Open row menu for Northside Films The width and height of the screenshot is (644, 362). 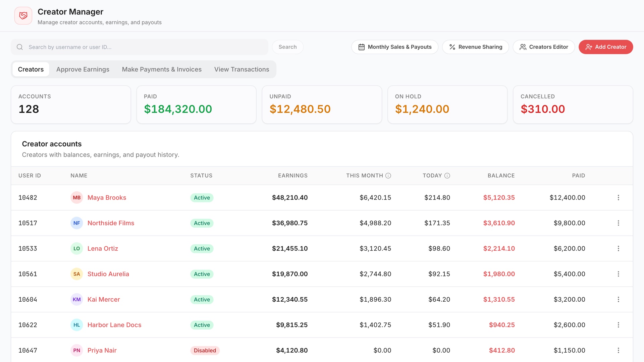pyautogui.click(x=618, y=223)
